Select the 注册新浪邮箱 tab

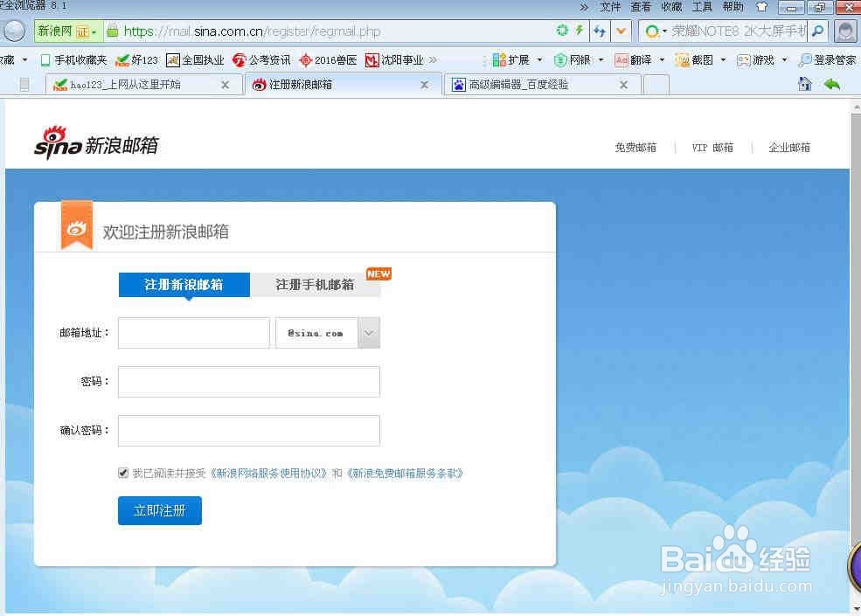[x=184, y=284]
